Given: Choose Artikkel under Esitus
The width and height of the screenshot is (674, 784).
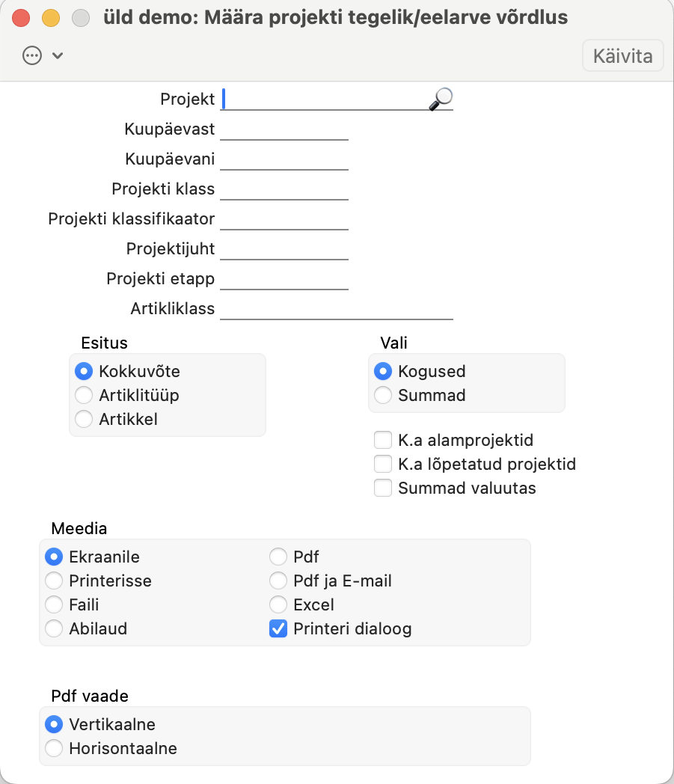Looking at the screenshot, I should coord(85,419).
